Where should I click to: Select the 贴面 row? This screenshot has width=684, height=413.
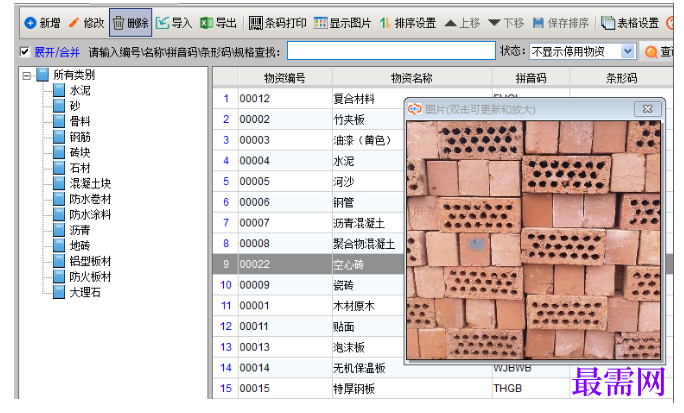[308, 326]
